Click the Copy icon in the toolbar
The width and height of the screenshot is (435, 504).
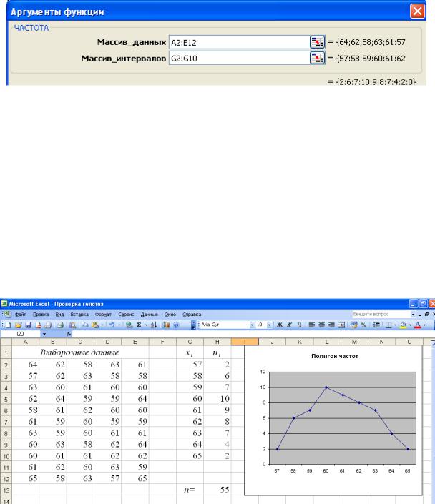point(84,325)
